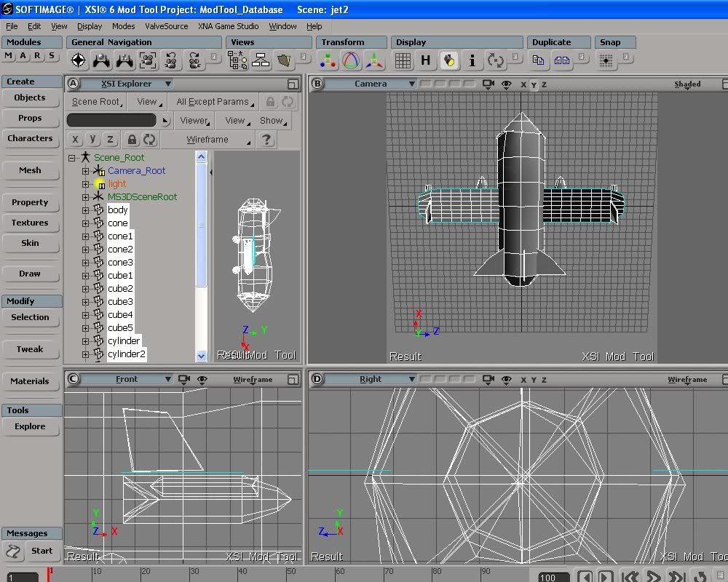The width and height of the screenshot is (728, 582).
Task: Click the info 'i' icon in Display
Action: pyautogui.click(x=472, y=60)
